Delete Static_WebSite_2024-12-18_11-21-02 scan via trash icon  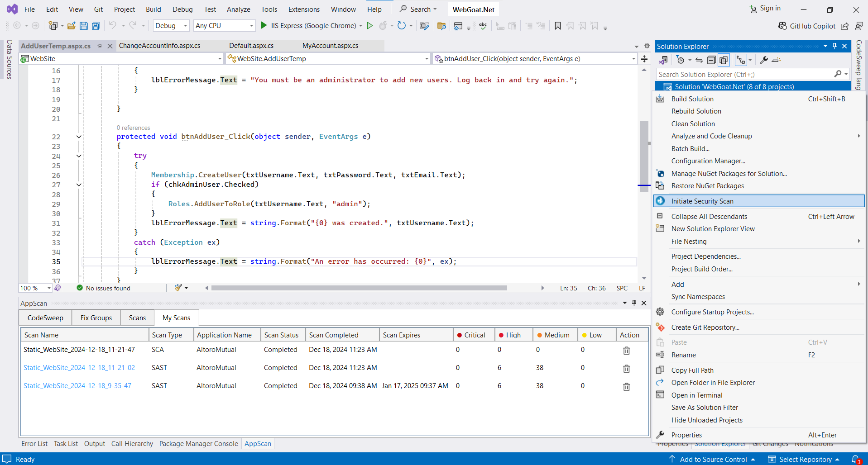[x=626, y=369]
